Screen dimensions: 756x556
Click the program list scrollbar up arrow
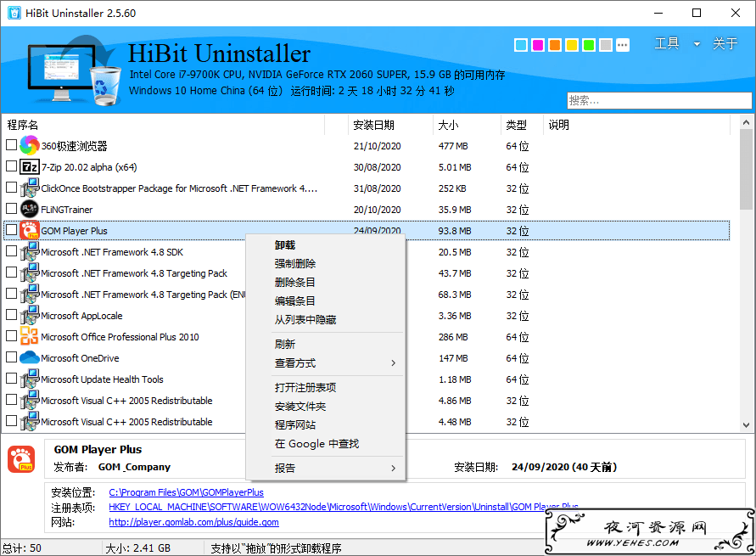[746, 122]
